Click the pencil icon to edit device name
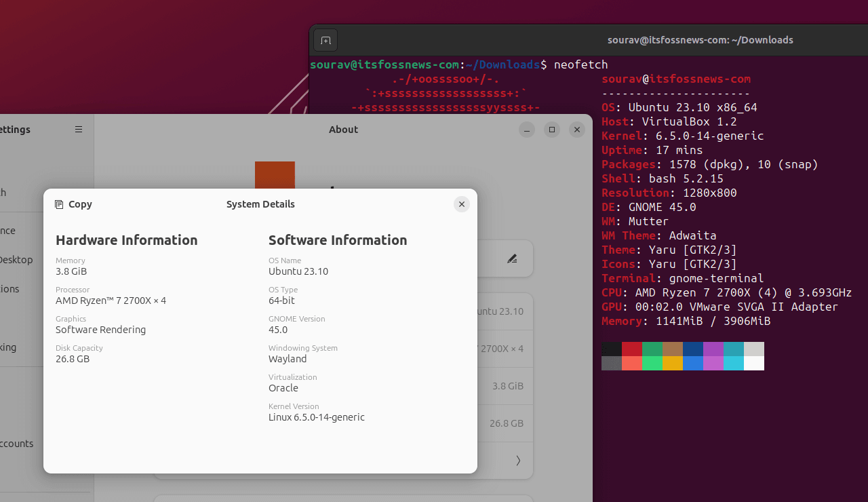The height and width of the screenshot is (502, 868). click(x=512, y=258)
